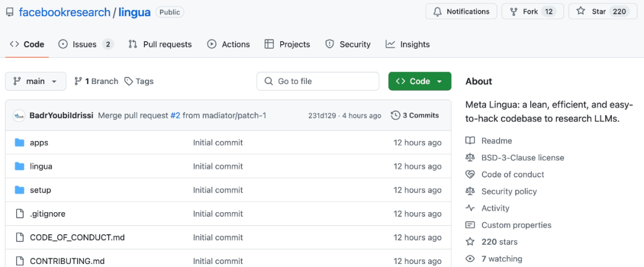
Task: Open pull request #2 link
Action: point(175,115)
